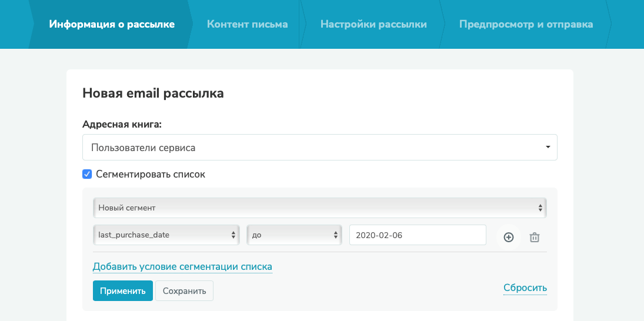Click Добавить условие сегментации списка link
The height and width of the screenshot is (321, 644).
(182, 267)
